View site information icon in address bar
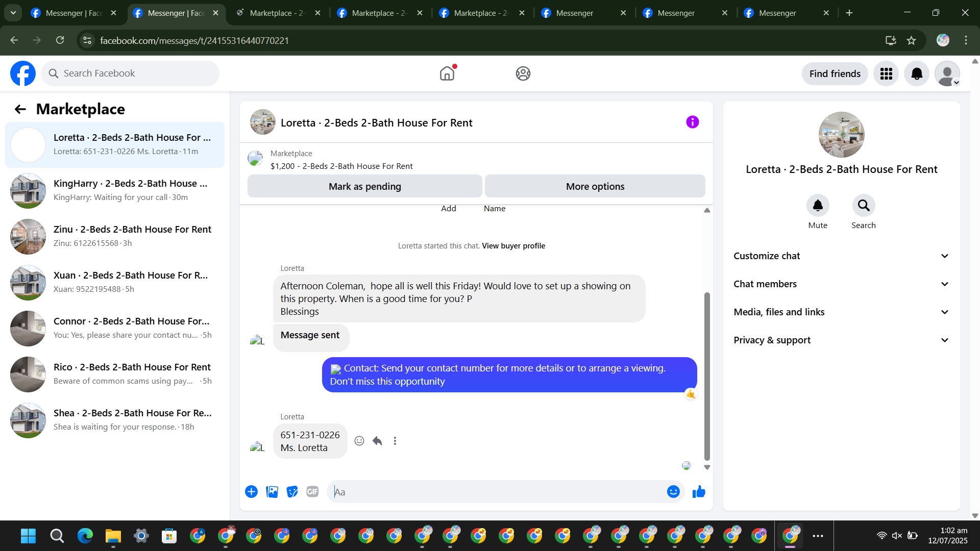980x551 pixels. [x=87, y=40]
